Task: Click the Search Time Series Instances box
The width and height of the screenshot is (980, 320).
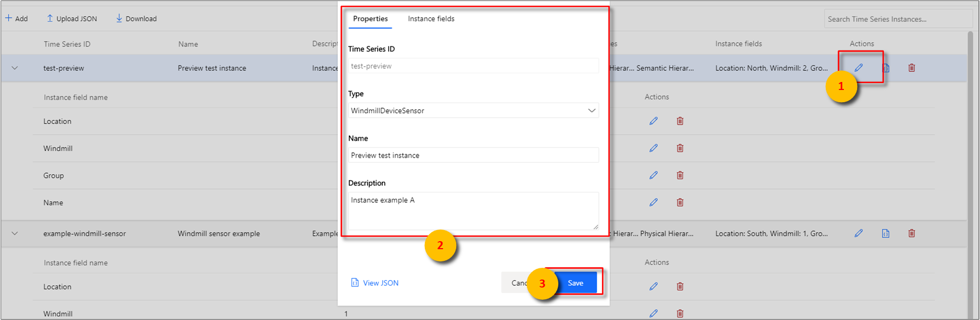Action: [x=898, y=19]
